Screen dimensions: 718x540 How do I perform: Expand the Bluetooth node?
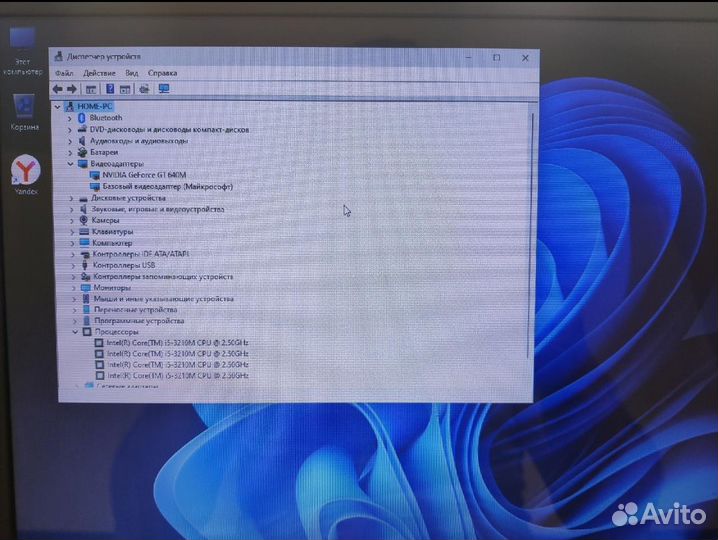point(70,118)
